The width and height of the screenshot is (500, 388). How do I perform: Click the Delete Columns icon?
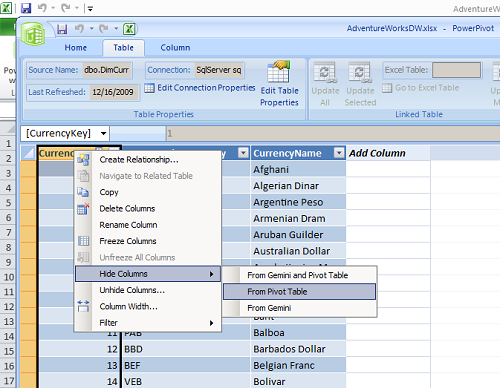(x=83, y=209)
